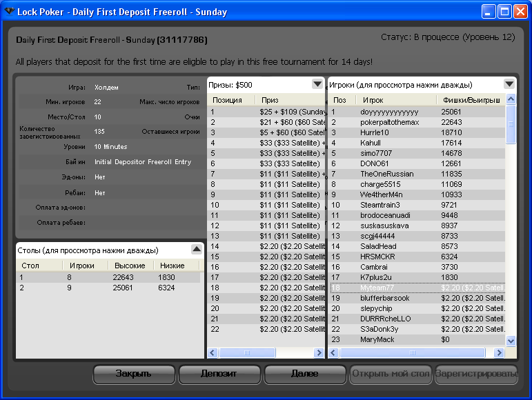Image resolution: width=532 pixels, height=400 pixels.
Task: Select player charge5515
Action: click(417, 184)
